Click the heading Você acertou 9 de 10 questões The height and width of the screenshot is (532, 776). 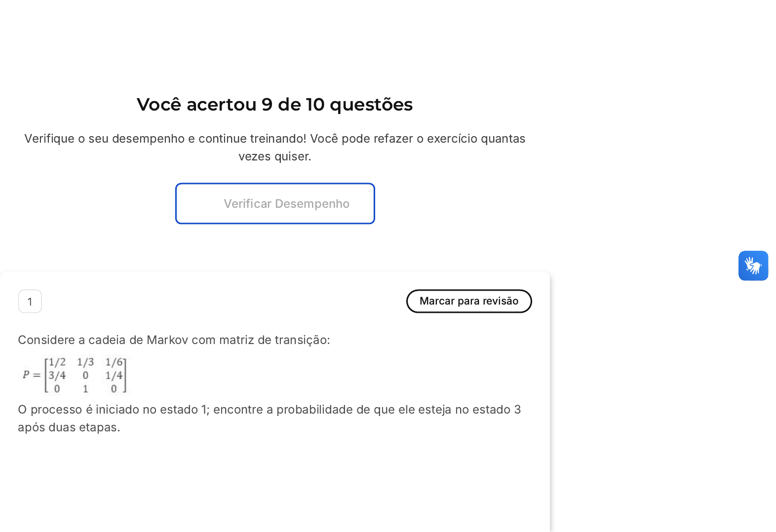click(274, 105)
